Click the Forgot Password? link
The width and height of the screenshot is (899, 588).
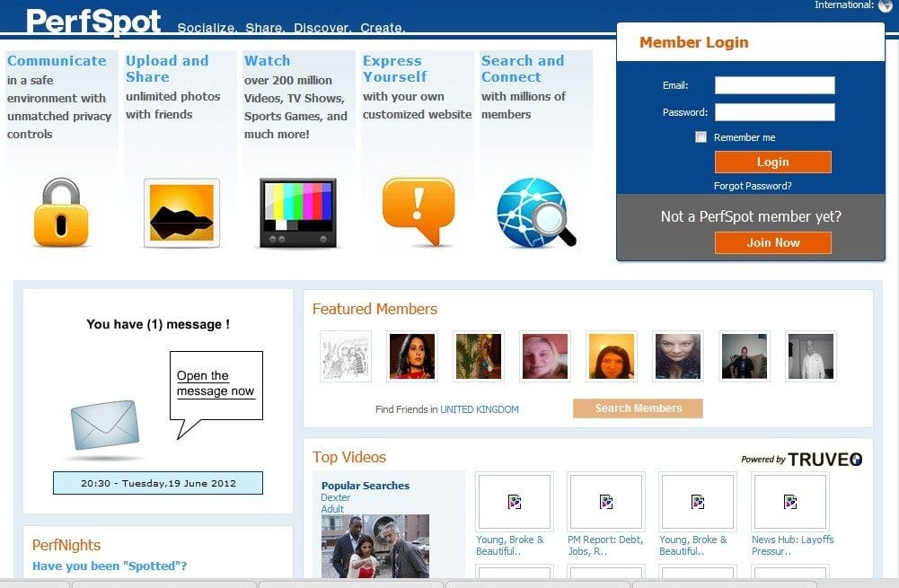[753, 186]
